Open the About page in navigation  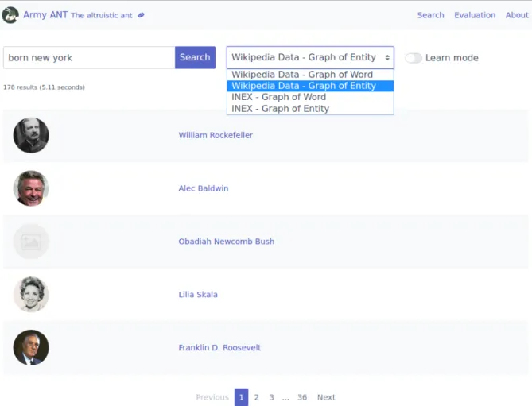click(x=517, y=15)
